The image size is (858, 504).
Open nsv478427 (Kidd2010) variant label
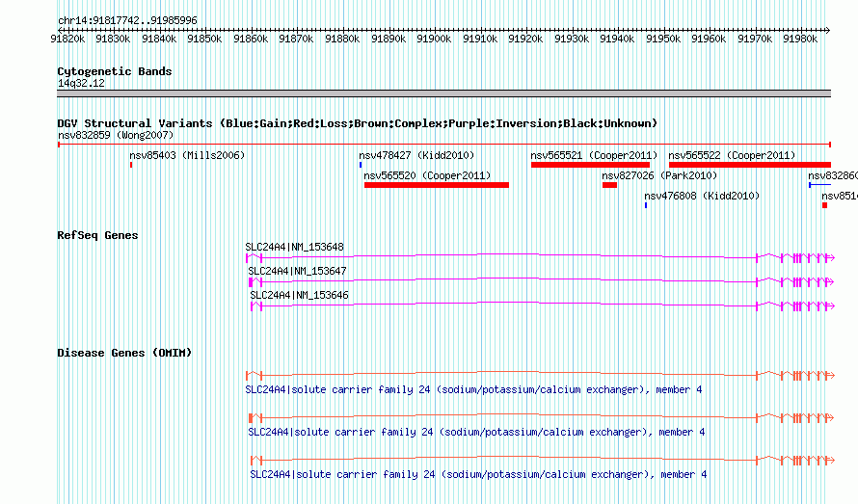(416, 155)
